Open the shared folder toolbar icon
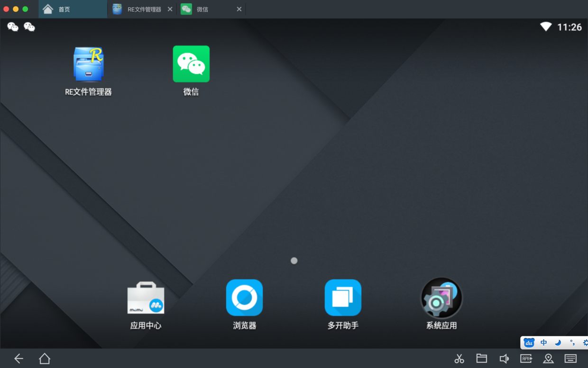 click(x=482, y=359)
